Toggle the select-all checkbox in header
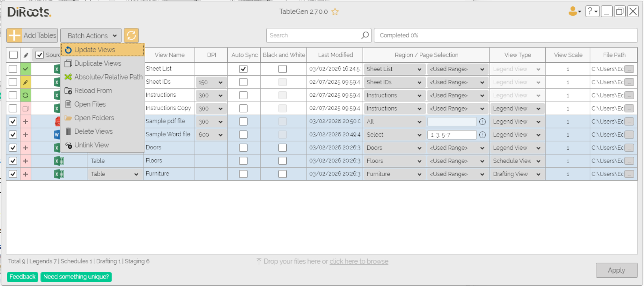 click(x=13, y=55)
